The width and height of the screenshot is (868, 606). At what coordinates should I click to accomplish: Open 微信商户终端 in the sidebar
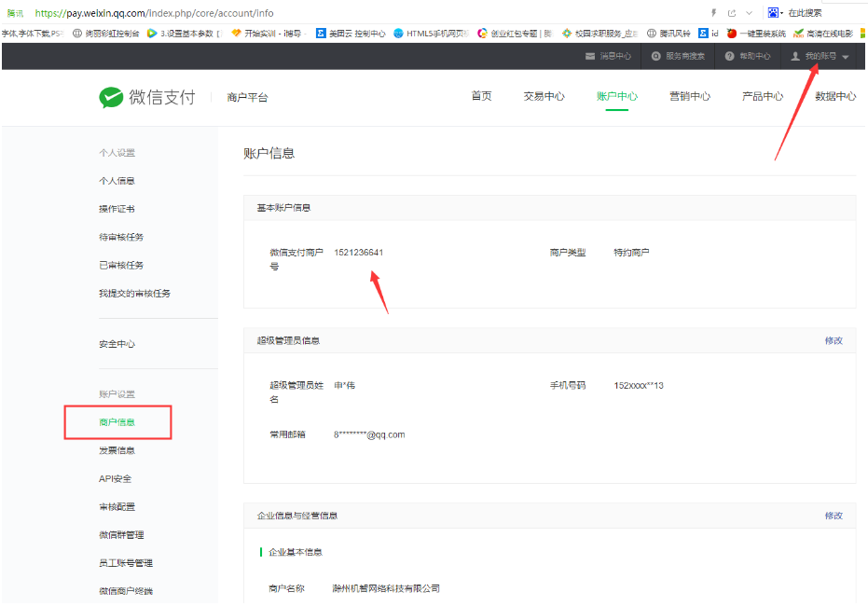click(126, 592)
